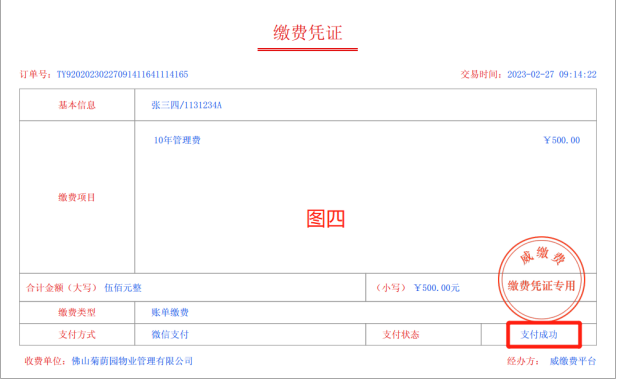Select order number TY920202302270914116411​14165
Image resolution: width=617 pixels, height=380 pixels.
(122, 74)
